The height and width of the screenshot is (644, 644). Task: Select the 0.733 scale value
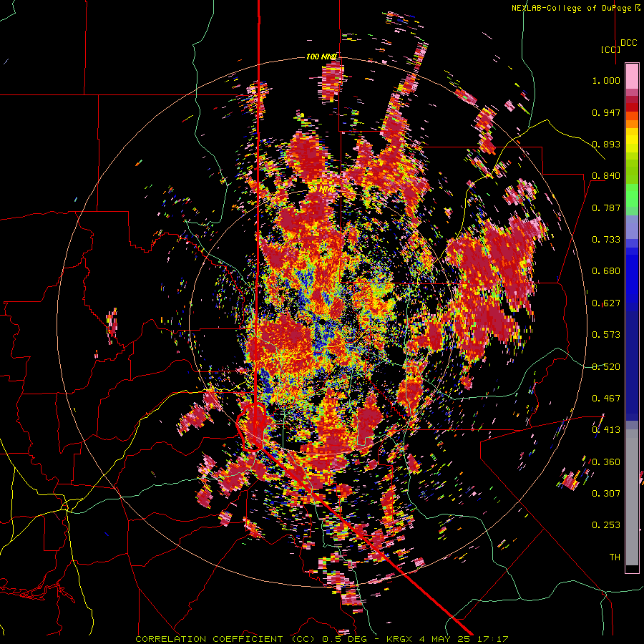[606, 240]
